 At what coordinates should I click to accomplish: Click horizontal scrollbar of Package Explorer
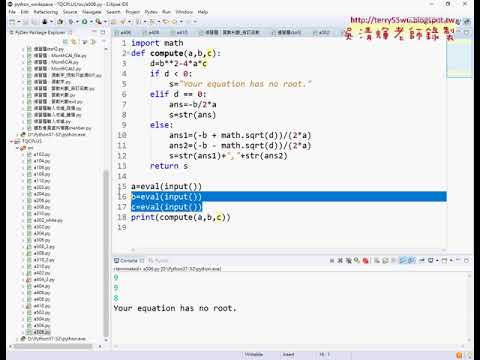coord(53,347)
